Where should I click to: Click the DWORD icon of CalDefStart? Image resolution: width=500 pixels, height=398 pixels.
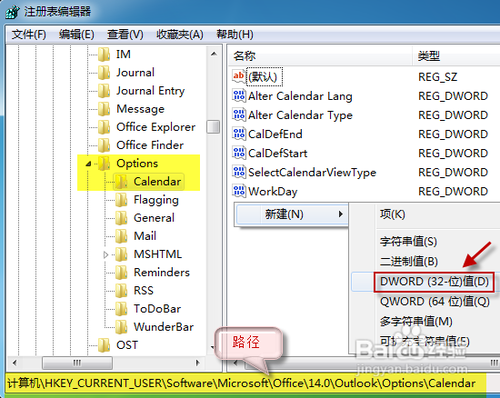tap(239, 153)
